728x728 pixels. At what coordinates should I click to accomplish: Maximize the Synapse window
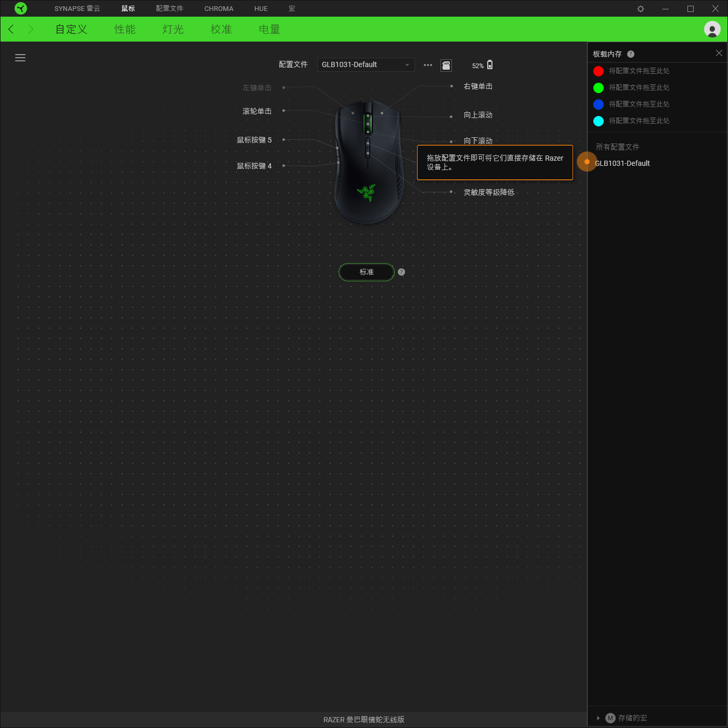pyautogui.click(x=691, y=9)
